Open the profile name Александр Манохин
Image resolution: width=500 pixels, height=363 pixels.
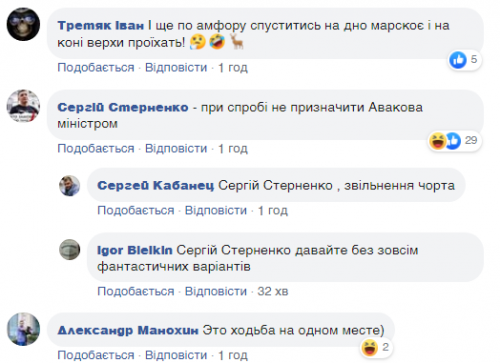point(128,330)
